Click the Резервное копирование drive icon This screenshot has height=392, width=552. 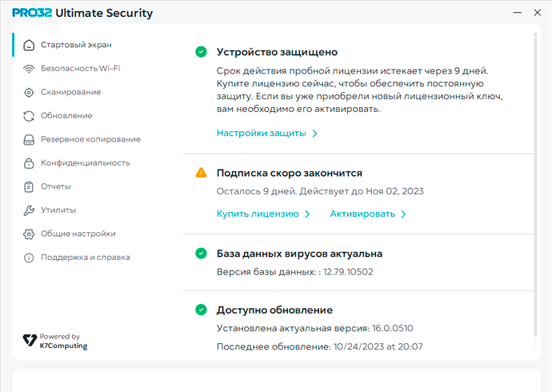pyautogui.click(x=29, y=139)
